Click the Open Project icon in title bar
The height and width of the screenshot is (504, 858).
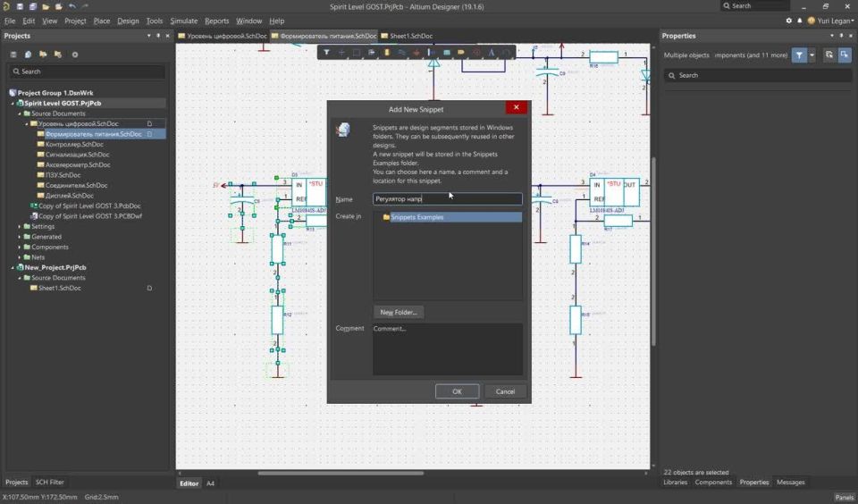pyautogui.click(x=59, y=6)
